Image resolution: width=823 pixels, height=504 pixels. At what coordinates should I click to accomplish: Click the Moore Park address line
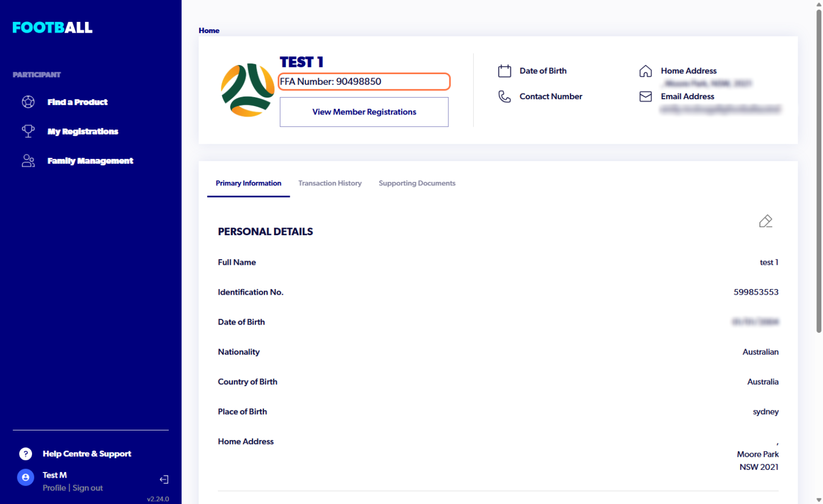(757, 454)
